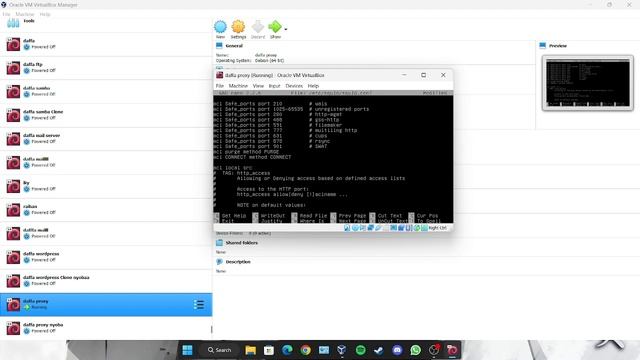Expand the Show button dropdown arrow

(x=286, y=29)
